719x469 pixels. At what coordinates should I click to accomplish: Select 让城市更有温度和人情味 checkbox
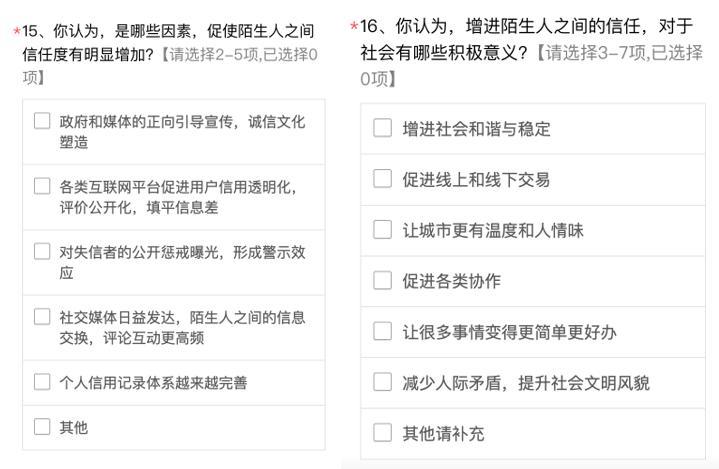[382, 230]
